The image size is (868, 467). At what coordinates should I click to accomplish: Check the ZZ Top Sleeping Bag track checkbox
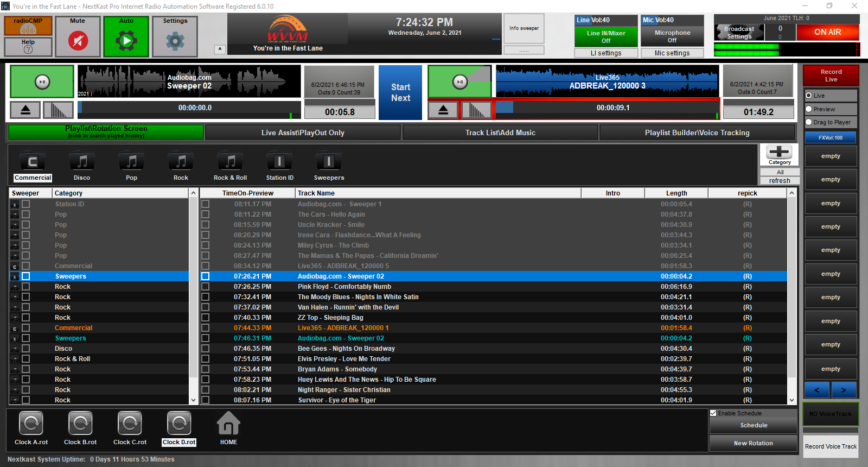205,318
